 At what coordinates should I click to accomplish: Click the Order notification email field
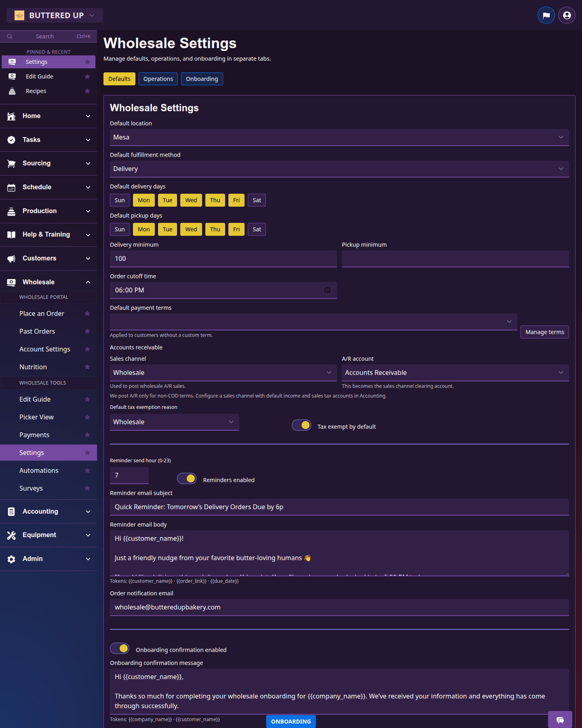point(339,607)
